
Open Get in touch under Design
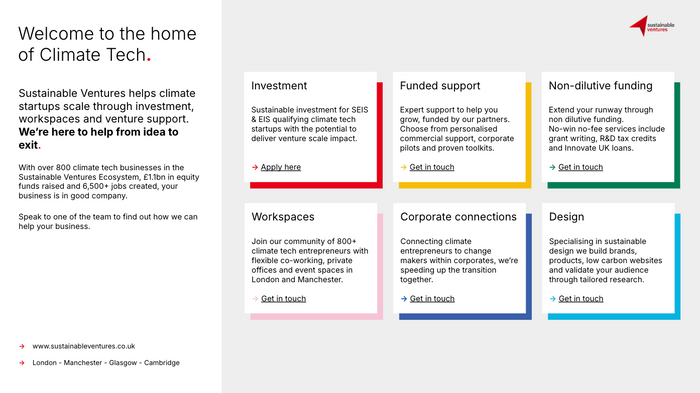coord(581,298)
